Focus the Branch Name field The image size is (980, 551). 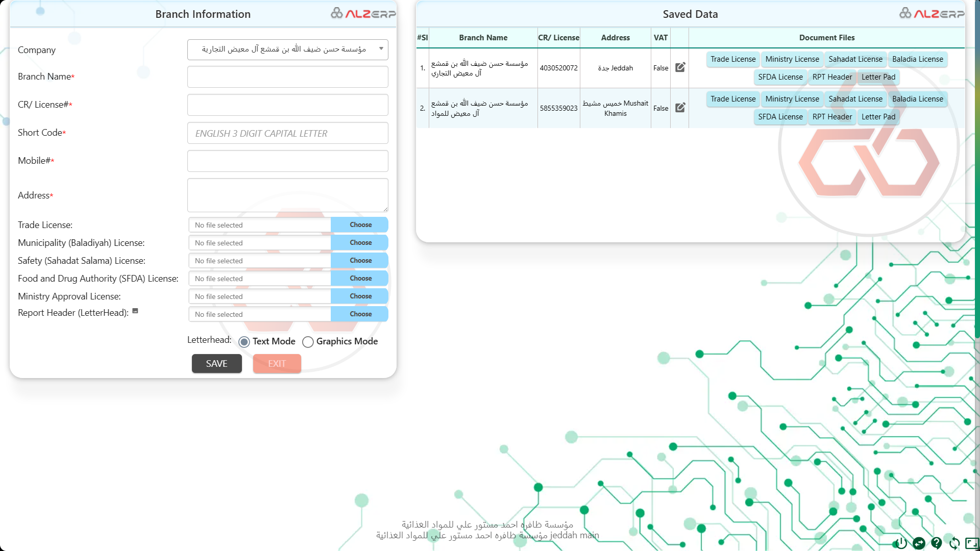[287, 77]
